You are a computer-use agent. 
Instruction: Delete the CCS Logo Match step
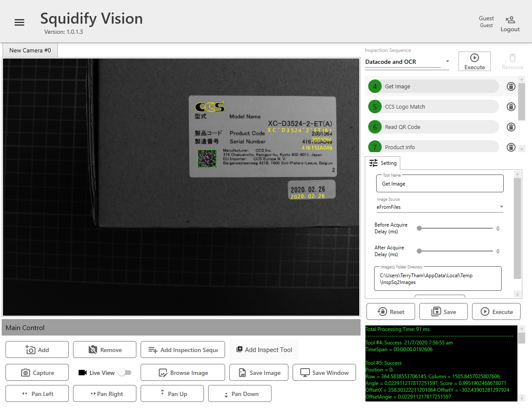pos(511,106)
